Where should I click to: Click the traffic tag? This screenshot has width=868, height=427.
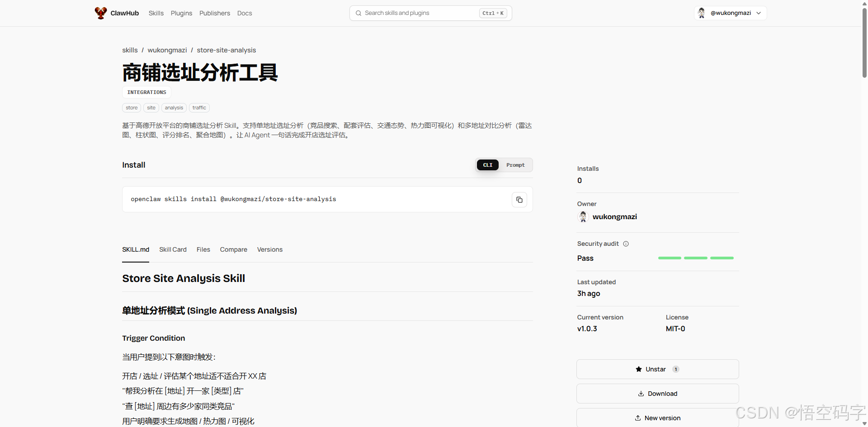coord(199,108)
